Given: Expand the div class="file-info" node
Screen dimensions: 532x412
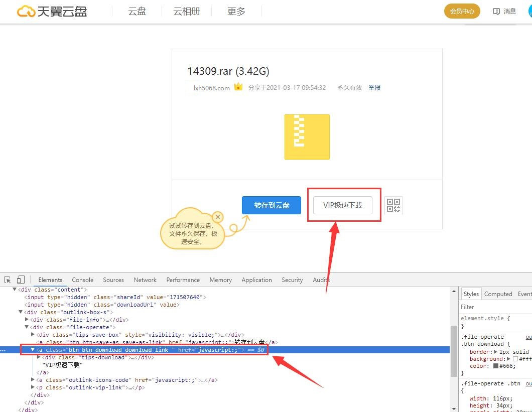Looking at the screenshot, I should (x=27, y=319).
